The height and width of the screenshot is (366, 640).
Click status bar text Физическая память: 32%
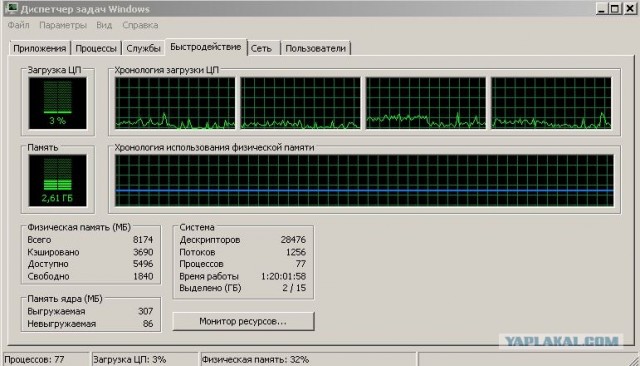click(x=255, y=359)
